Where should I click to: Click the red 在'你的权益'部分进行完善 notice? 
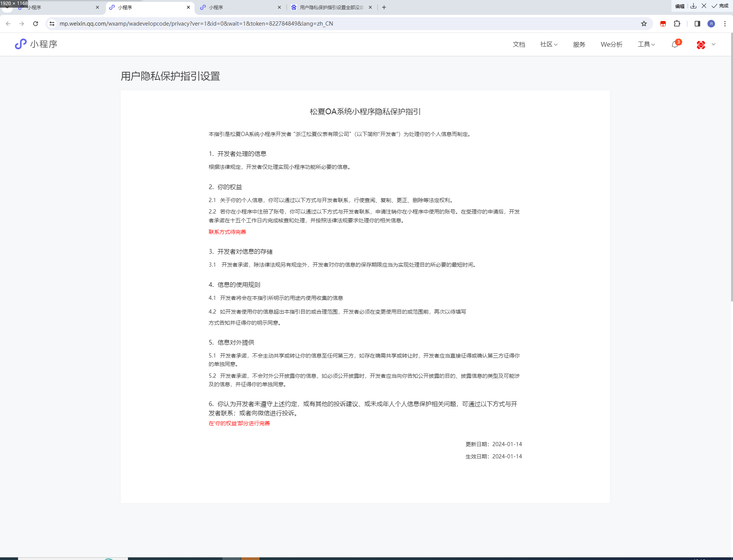[239, 423]
